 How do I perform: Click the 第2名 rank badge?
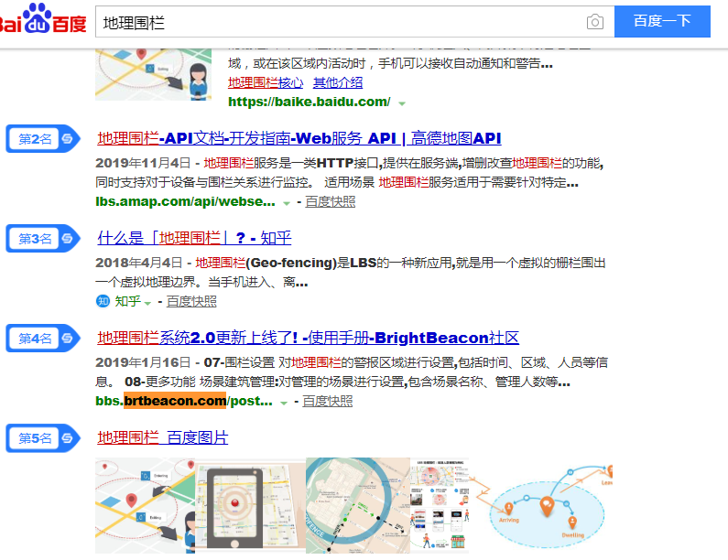(x=43, y=139)
